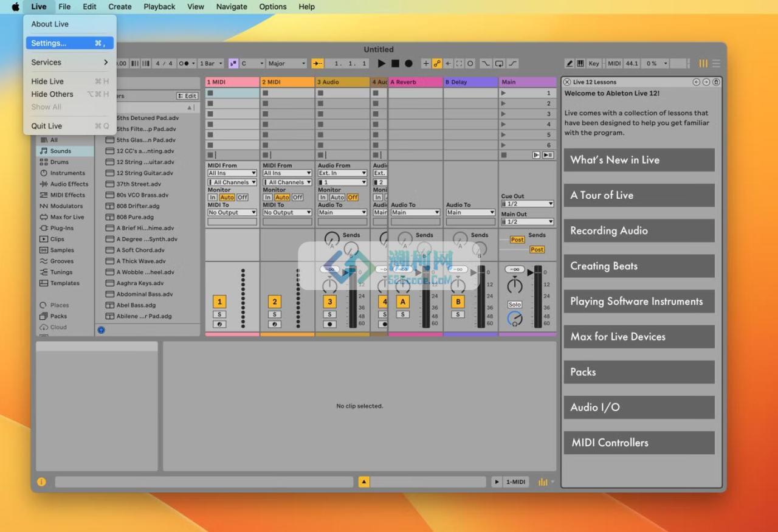The width and height of the screenshot is (778, 532).
Task: Click the Stop button in transport bar
Action: click(x=395, y=63)
